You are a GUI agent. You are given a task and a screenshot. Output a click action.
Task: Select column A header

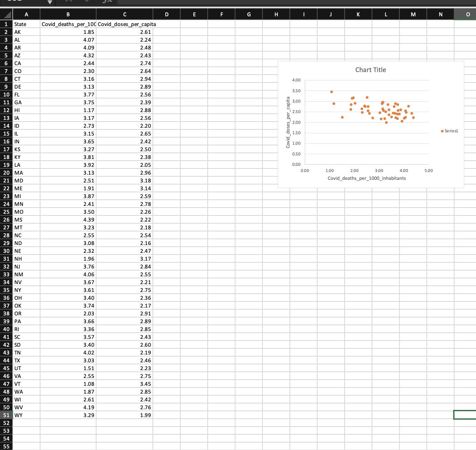click(x=26, y=14)
